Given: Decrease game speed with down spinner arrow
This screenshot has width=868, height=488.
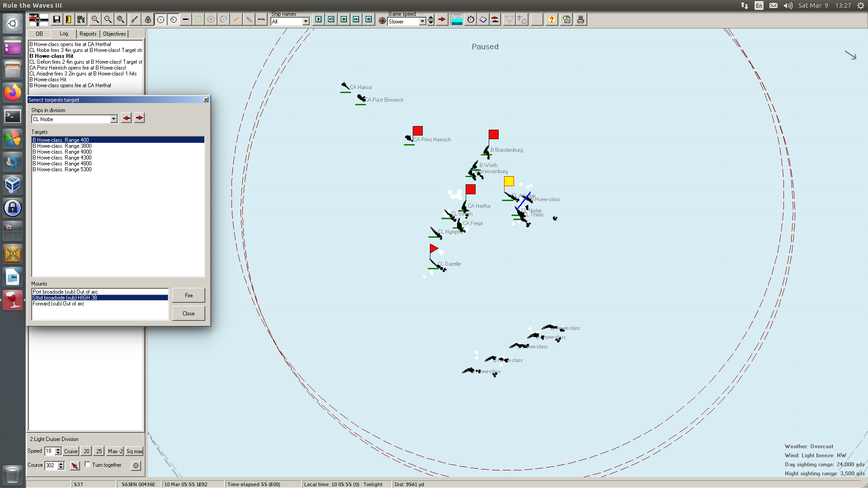Looking at the screenshot, I should 431,23.
